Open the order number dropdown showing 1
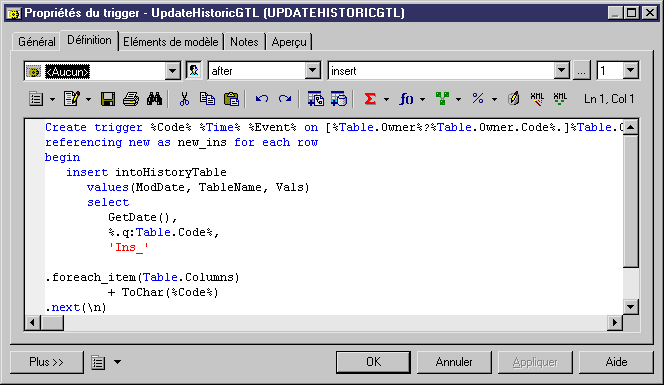The height and width of the screenshot is (385, 664). (630, 70)
